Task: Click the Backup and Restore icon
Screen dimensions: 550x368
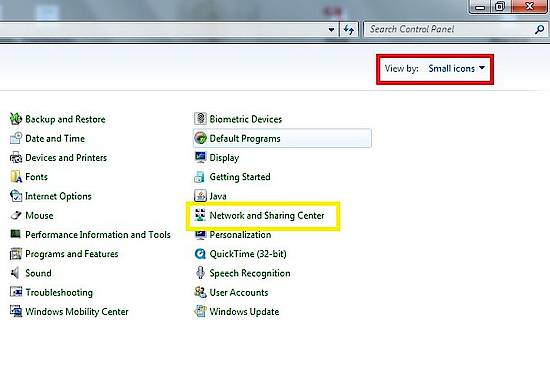Action: pos(16,119)
